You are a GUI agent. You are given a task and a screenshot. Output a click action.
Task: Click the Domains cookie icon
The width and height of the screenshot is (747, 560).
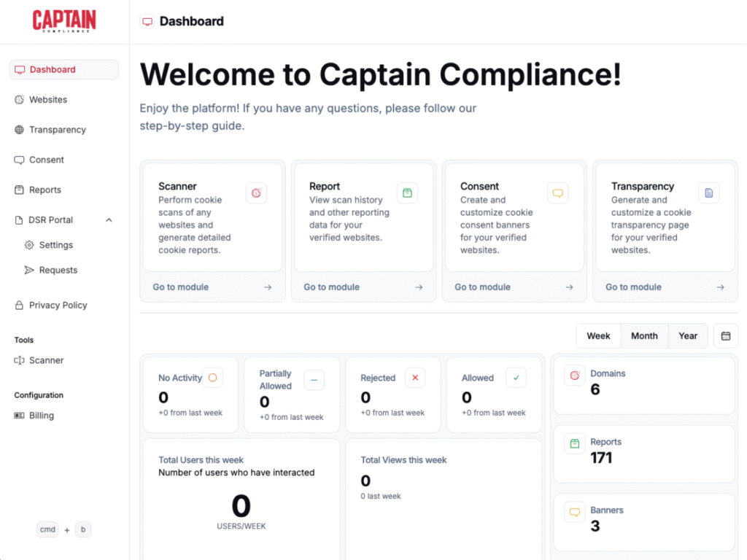click(575, 376)
